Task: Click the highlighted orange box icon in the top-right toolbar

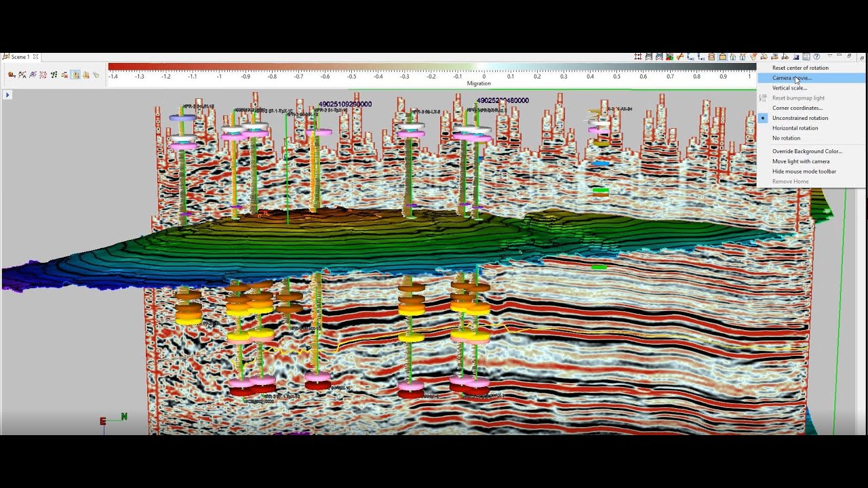Action: (x=722, y=57)
